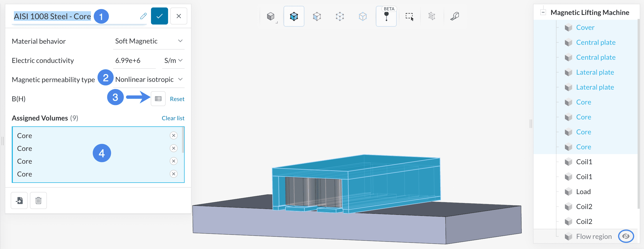Open the B(H) curve table editor
The height and width of the screenshot is (249, 644).
point(158,99)
